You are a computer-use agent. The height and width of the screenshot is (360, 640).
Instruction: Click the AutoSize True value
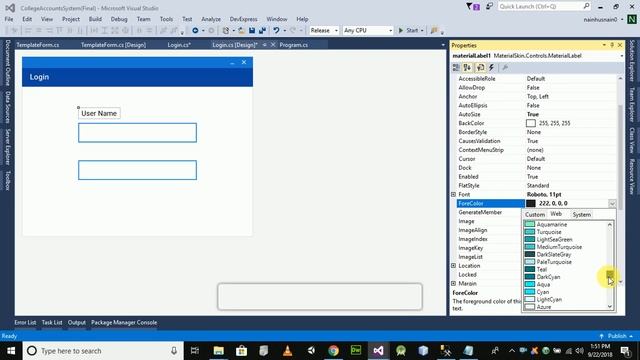[x=533, y=114]
